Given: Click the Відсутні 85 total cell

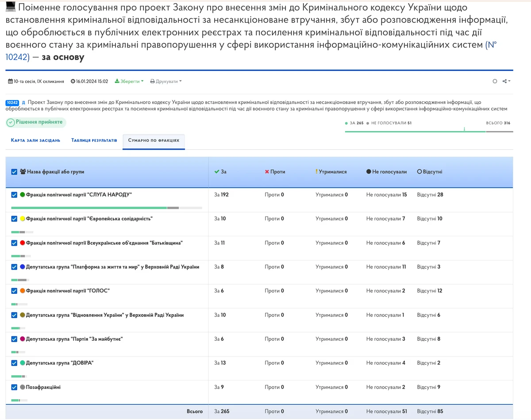Looking at the screenshot, I should pos(430,412).
